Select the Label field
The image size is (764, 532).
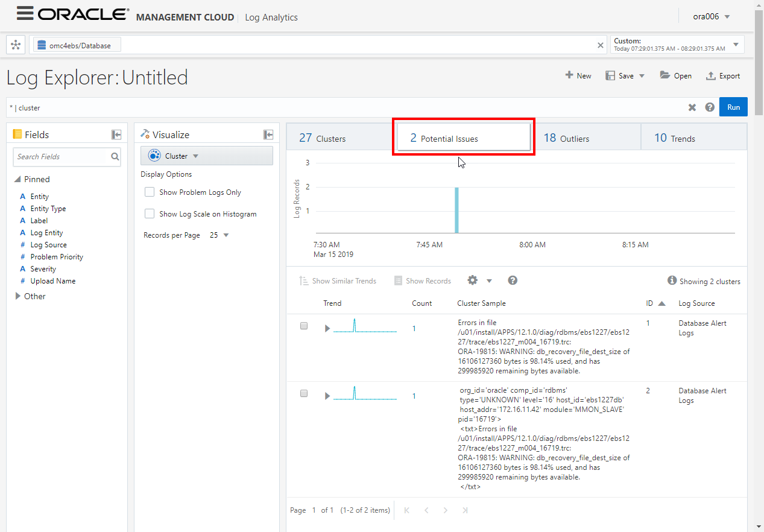(x=39, y=221)
